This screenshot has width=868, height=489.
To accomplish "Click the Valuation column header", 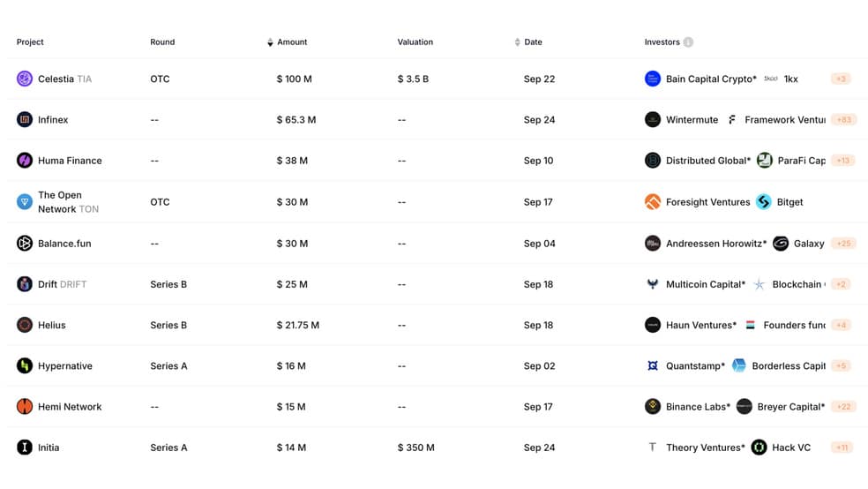I will click(415, 42).
